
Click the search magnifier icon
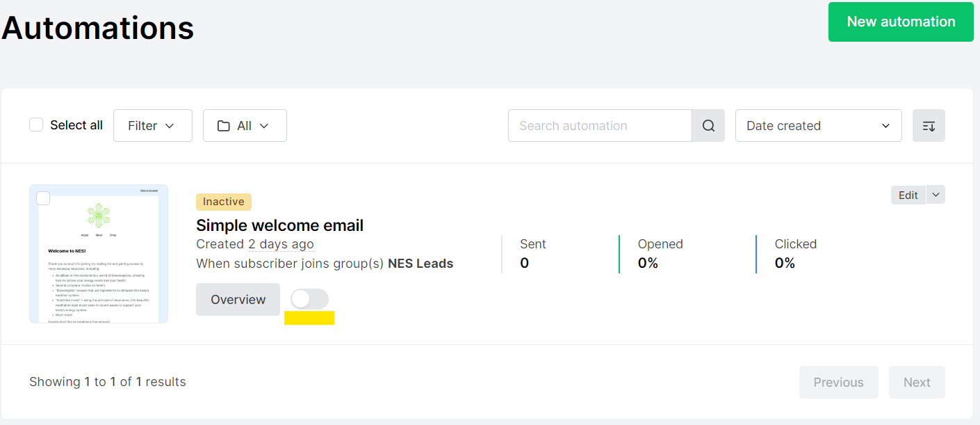click(708, 126)
